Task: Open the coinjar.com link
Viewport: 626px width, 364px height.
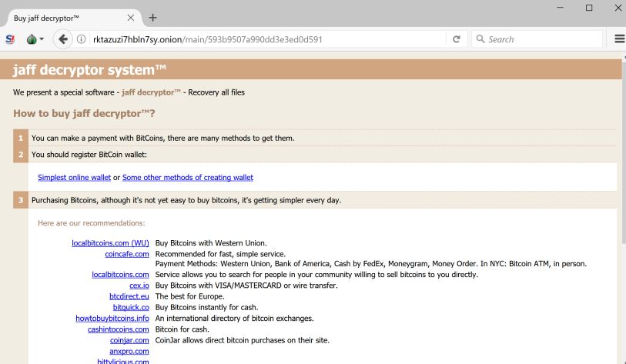Action: coord(129,340)
